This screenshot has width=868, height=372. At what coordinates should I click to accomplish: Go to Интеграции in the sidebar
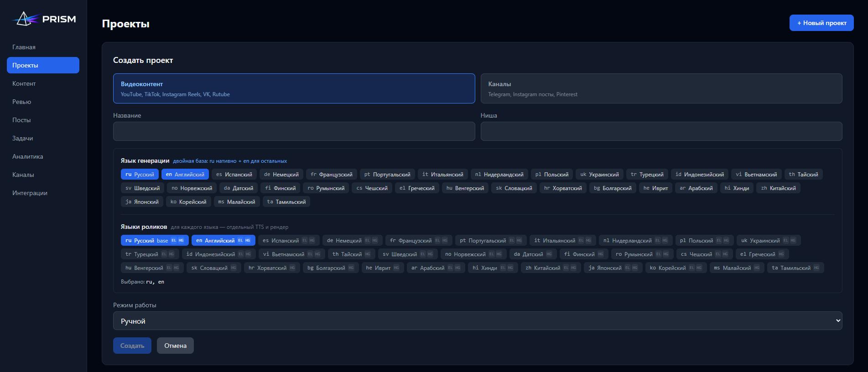click(43, 193)
